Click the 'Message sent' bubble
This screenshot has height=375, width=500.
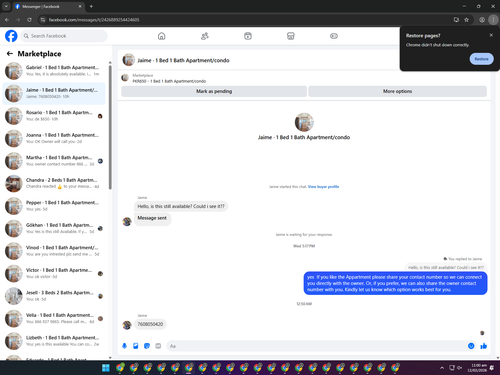tap(152, 218)
